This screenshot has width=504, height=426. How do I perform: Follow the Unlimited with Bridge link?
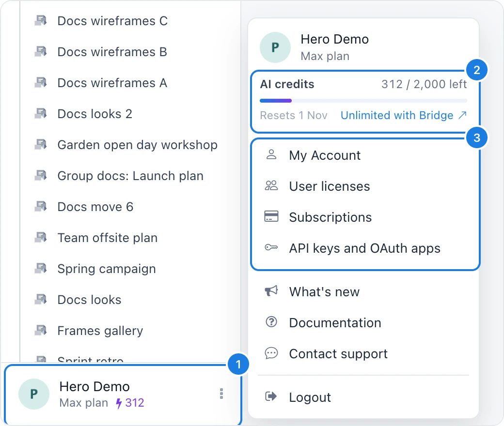[403, 115]
